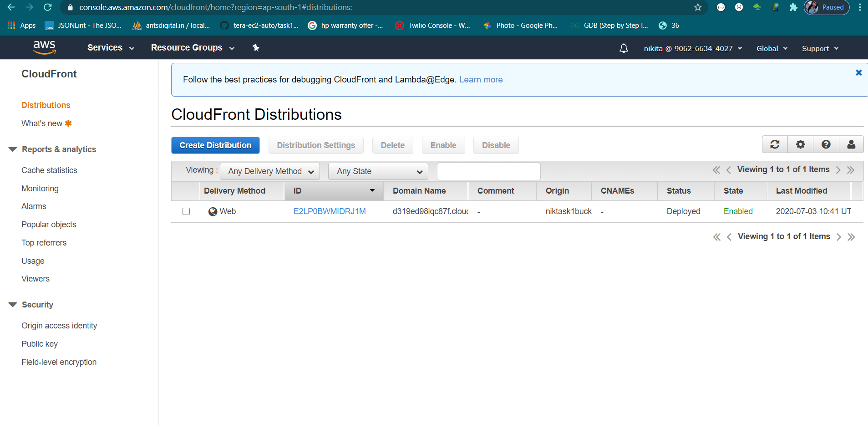The image size is (868, 425).
Task: Click the Create Distribution button
Action: point(215,145)
